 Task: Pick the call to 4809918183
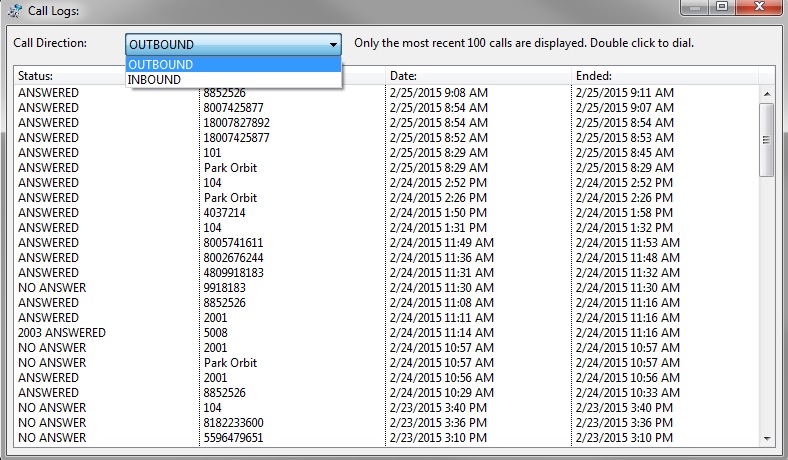pos(233,273)
